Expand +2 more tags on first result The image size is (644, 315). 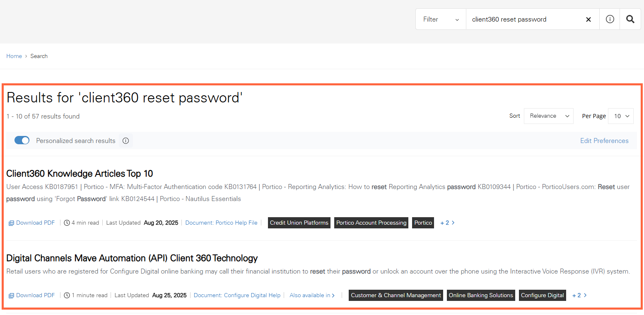point(447,223)
